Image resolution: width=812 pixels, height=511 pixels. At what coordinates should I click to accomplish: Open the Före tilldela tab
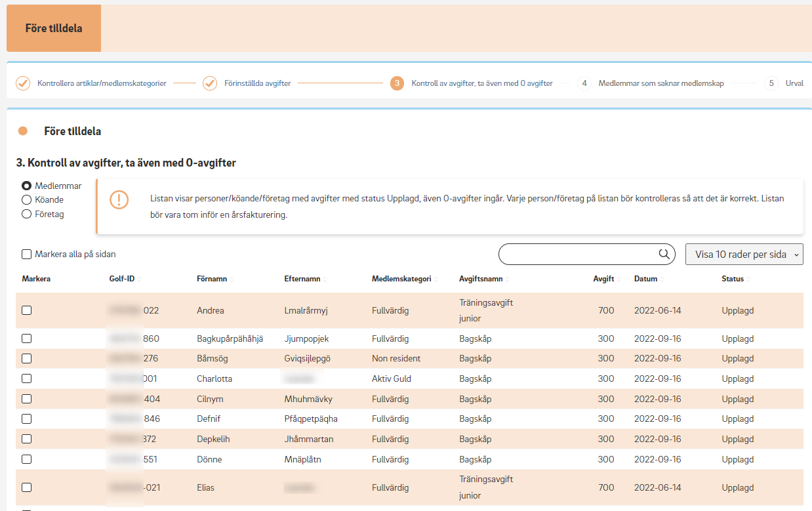tap(54, 28)
